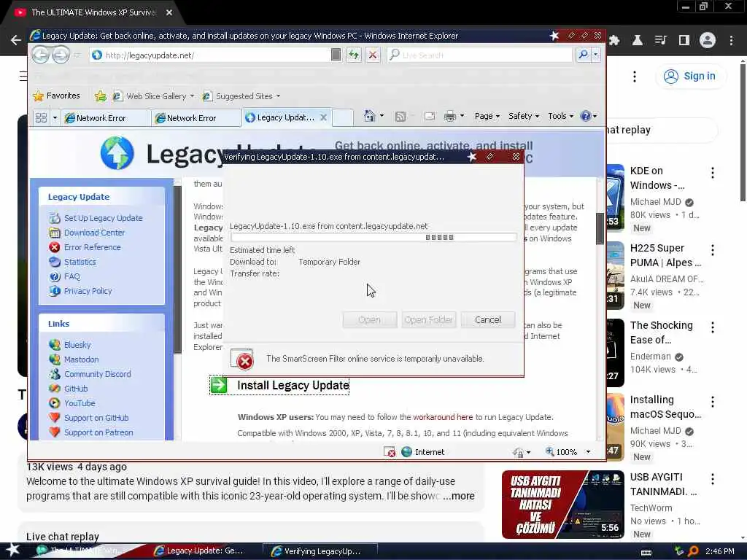This screenshot has width=747, height=560.
Task: Click the Favorites star button
Action: pos(56,96)
